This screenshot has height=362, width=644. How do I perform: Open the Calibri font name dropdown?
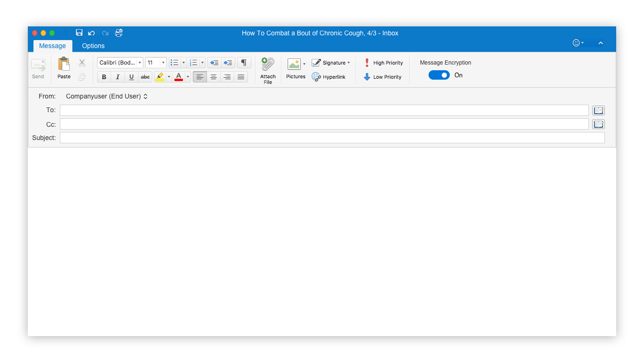[140, 63]
